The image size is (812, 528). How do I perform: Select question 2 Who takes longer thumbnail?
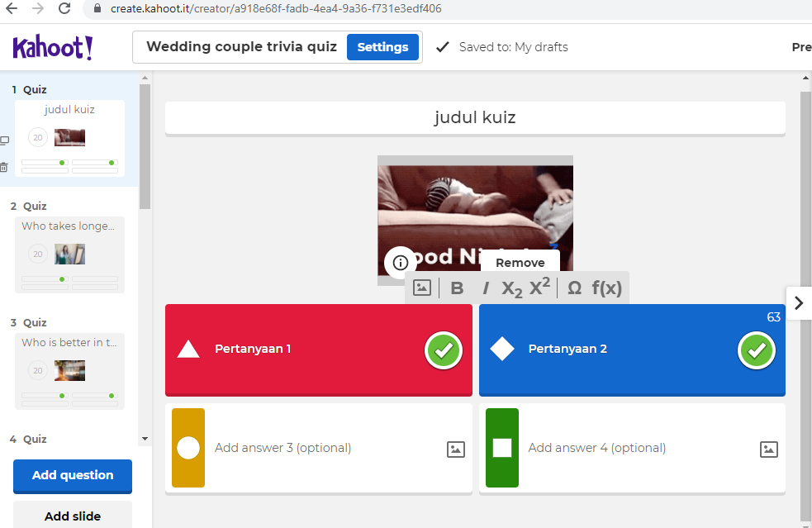[x=69, y=255]
